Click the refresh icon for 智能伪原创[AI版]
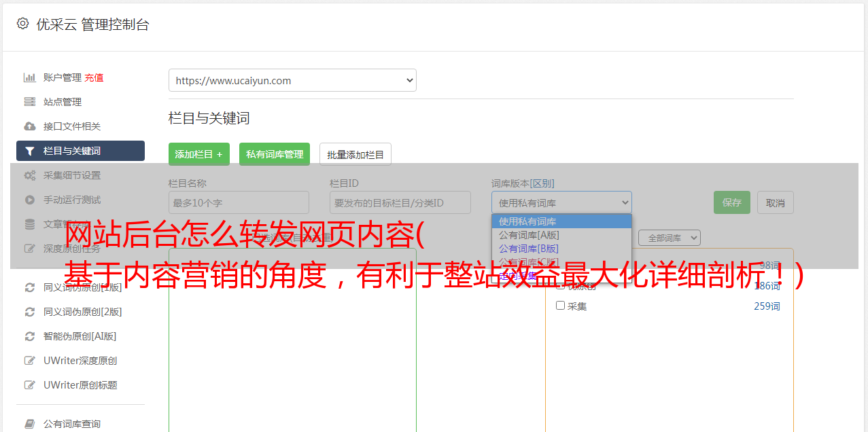 [x=30, y=336]
